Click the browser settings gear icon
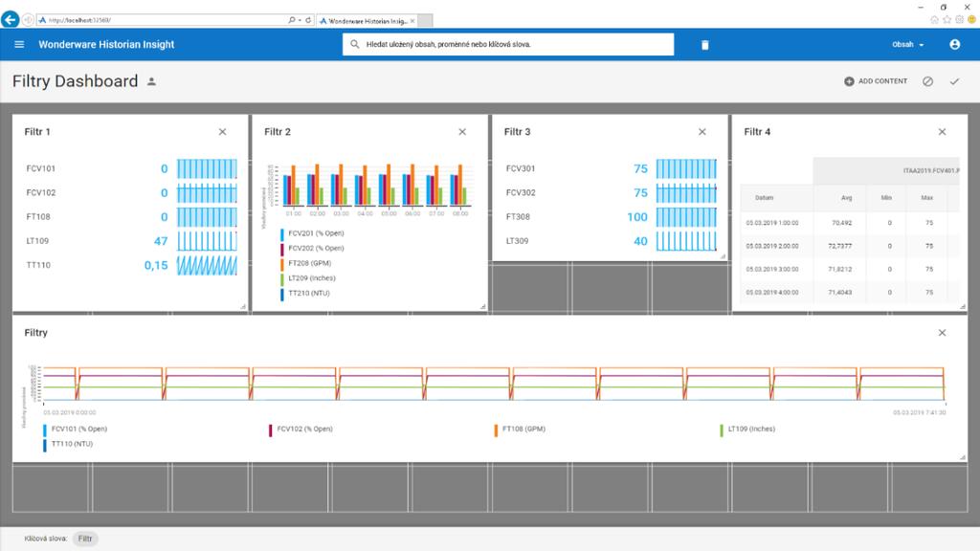The image size is (980, 551). (x=959, y=20)
